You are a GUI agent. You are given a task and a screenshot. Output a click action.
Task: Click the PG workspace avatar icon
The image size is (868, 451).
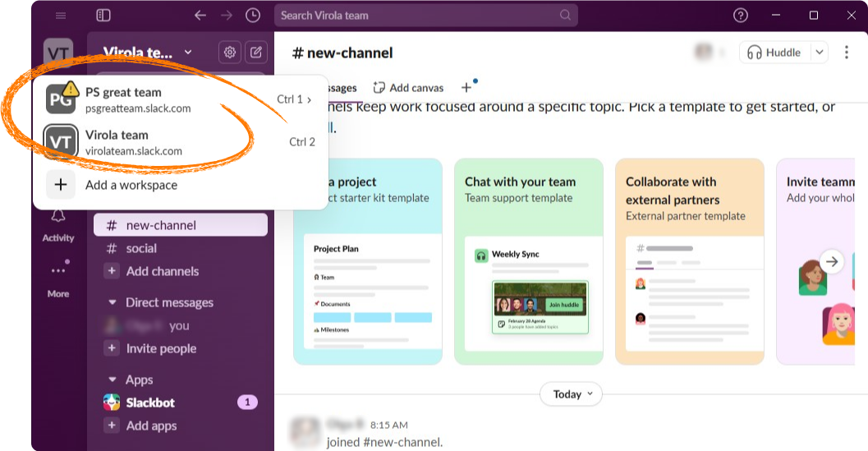(x=61, y=99)
